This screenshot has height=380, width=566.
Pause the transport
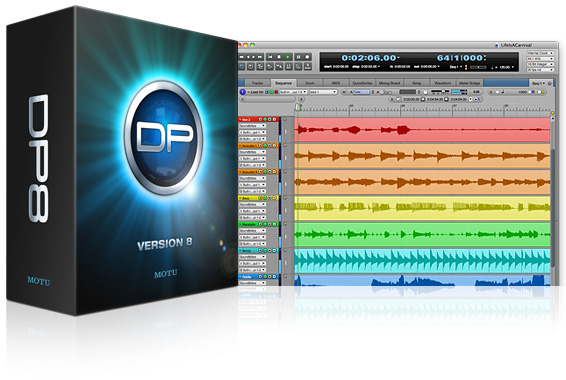299,57
